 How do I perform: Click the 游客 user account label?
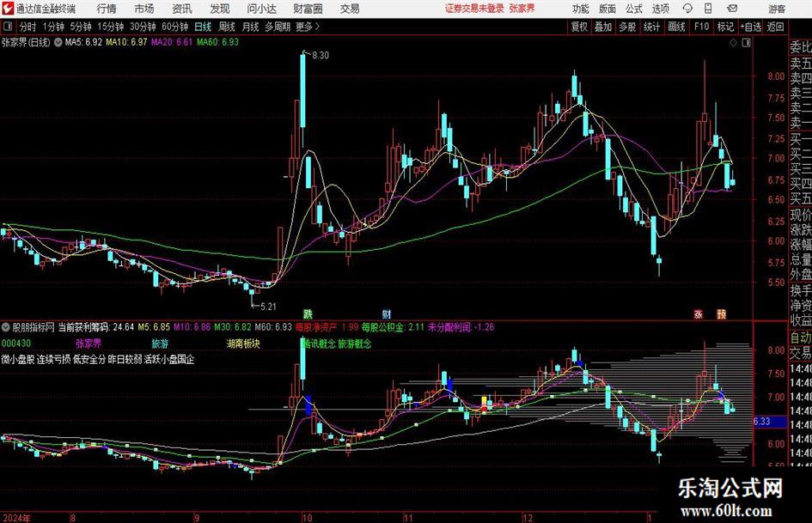tap(777, 9)
